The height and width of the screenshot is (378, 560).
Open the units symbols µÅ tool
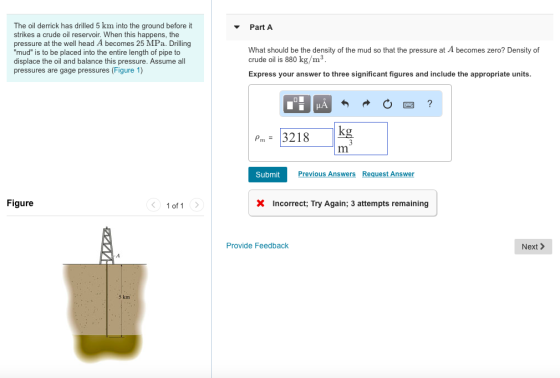coord(322,104)
